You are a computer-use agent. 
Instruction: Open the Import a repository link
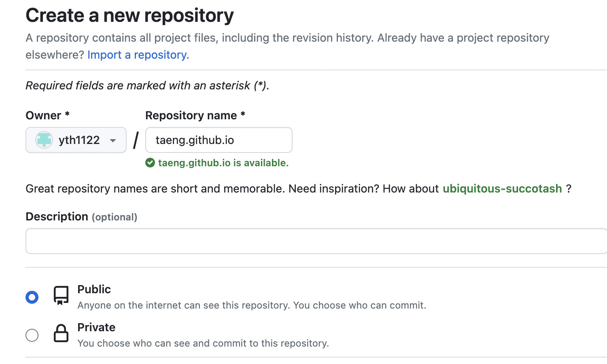(x=138, y=55)
